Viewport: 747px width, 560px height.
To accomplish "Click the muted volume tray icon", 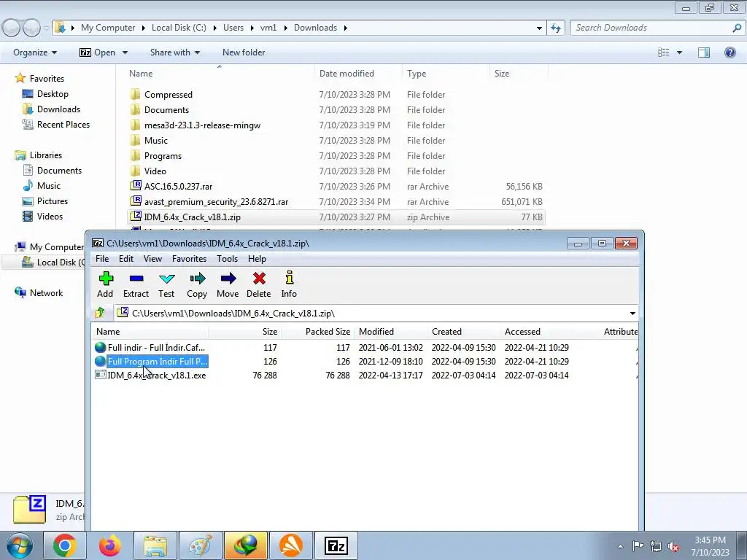I will pos(673,546).
